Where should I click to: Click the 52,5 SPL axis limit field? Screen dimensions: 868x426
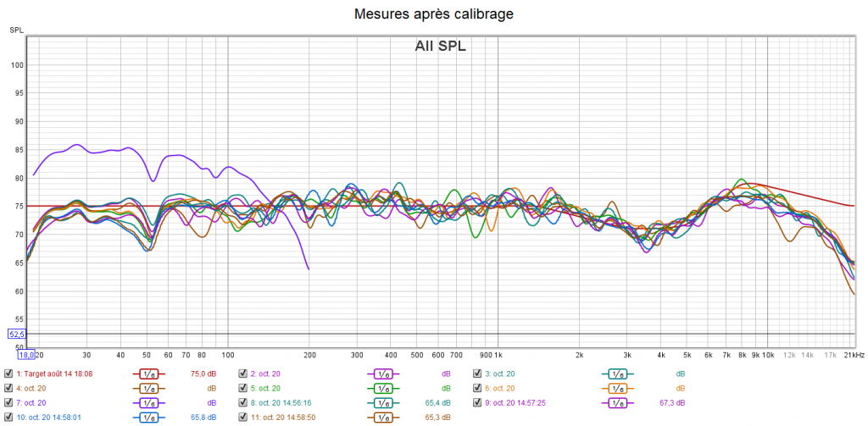click(x=18, y=334)
